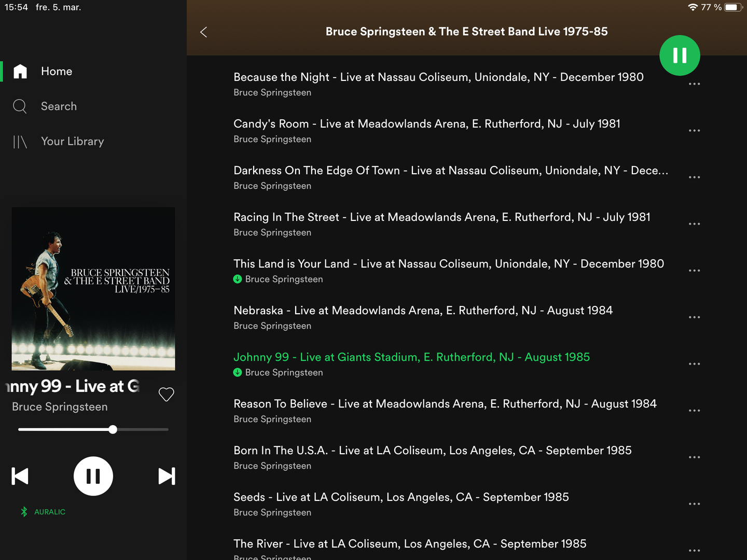Open more options for Darkness On The Edge

click(694, 177)
